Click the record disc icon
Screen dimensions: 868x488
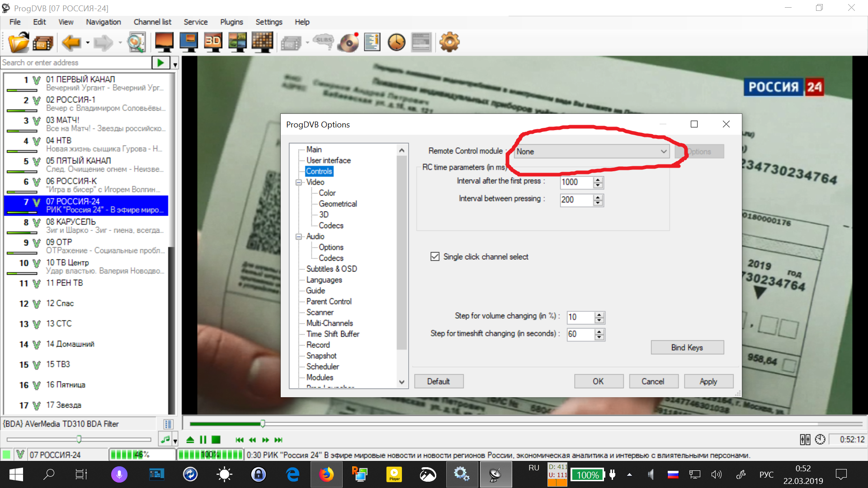coord(348,42)
